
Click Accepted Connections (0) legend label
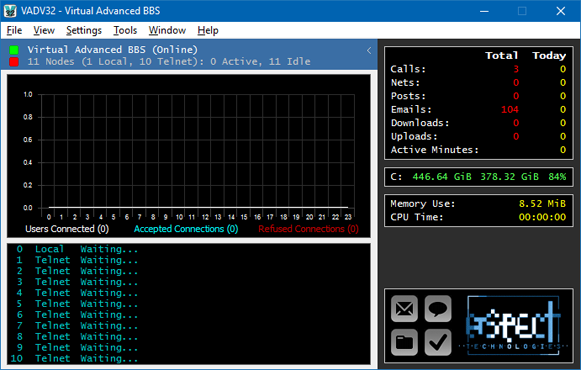186,229
